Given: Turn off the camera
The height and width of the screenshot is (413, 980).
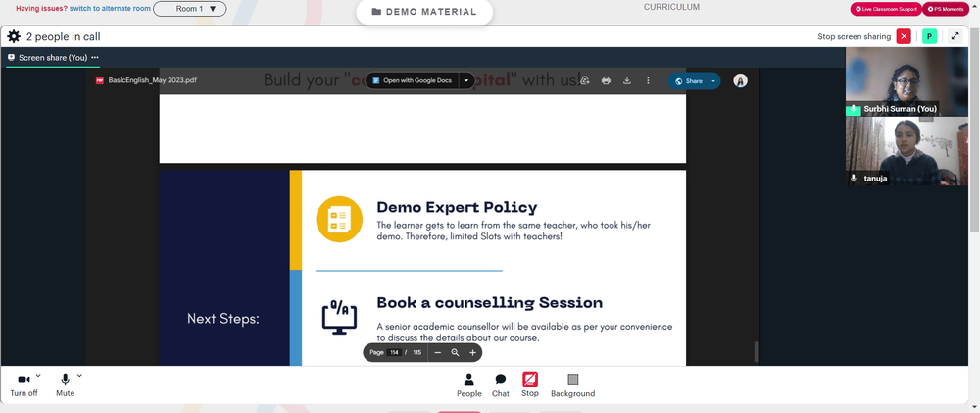Looking at the screenshot, I should tap(24, 385).
